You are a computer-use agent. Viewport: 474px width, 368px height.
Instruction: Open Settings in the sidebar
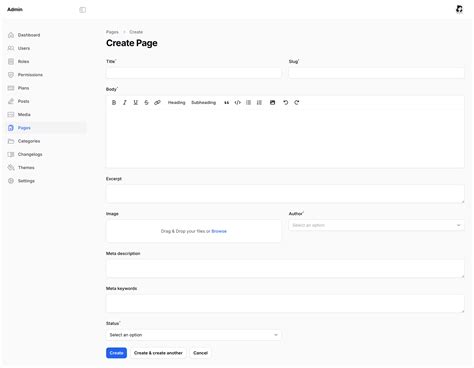click(46, 181)
